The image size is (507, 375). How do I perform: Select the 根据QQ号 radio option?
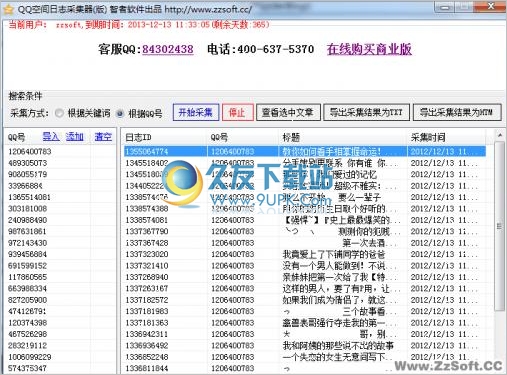[120, 114]
